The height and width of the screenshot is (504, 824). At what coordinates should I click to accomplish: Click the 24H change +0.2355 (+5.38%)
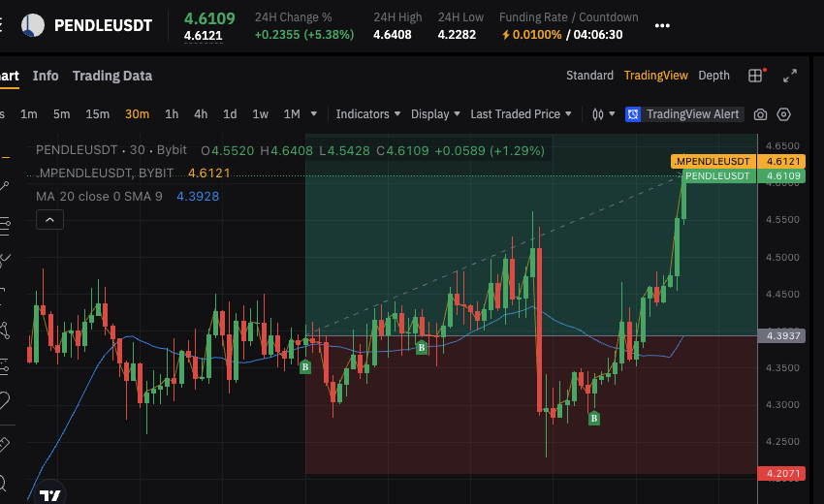point(304,35)
